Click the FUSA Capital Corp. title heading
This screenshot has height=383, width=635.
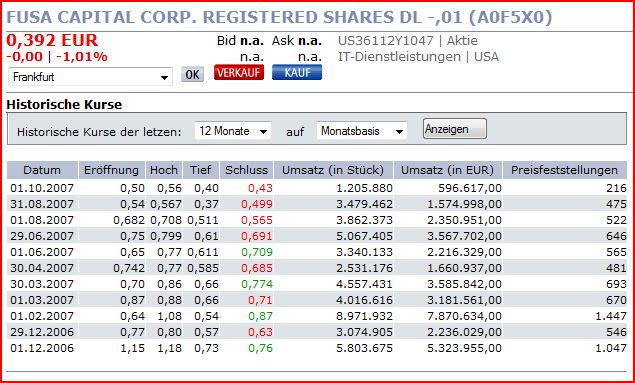pyautogui.click(x=279, y=18)
